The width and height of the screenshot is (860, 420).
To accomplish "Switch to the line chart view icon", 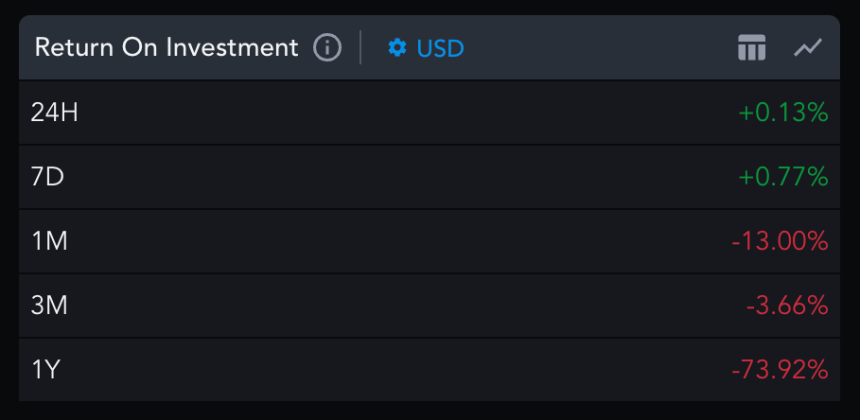I will pos(808,47).
